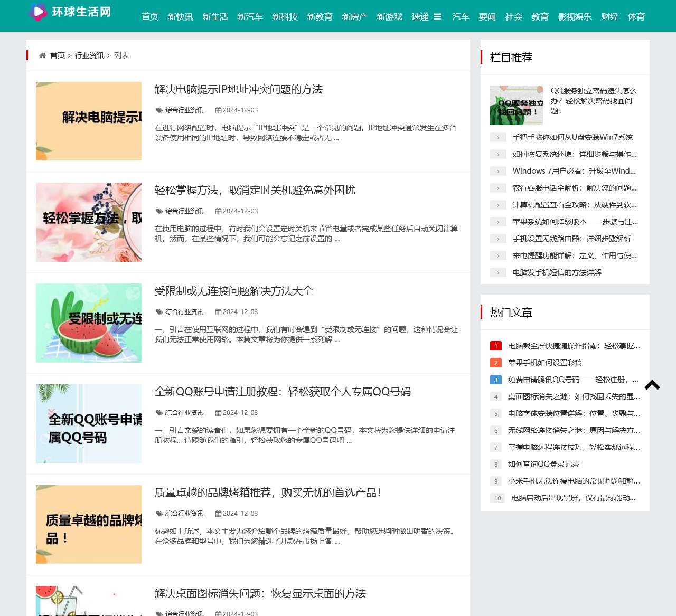Click the blue rank 3 badge in 热门文章

pos(496,380)
